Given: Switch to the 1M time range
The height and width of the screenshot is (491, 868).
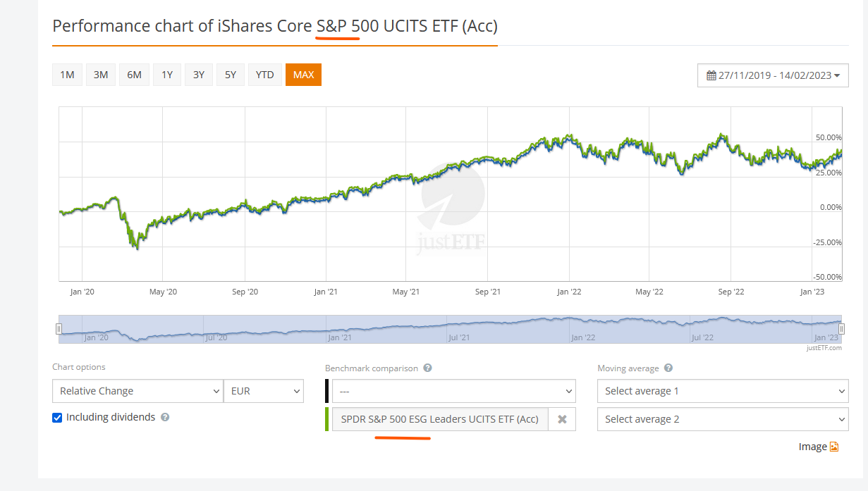Looking at the screenshot, I should [x=67, y=75].
